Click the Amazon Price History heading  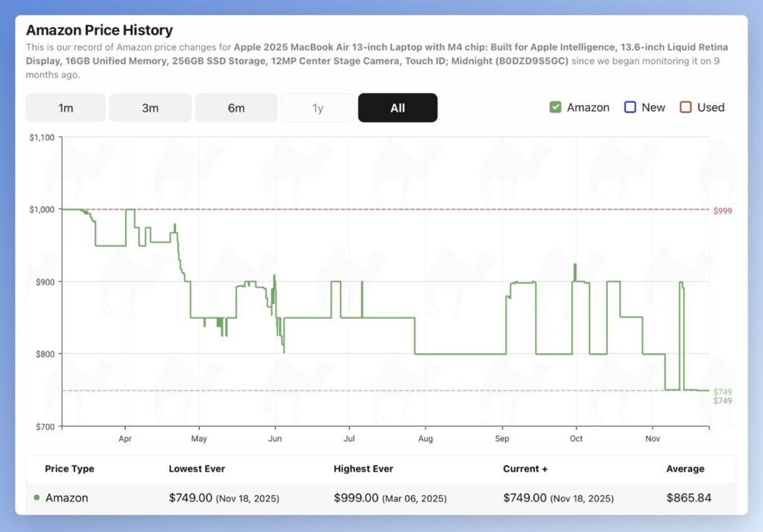point(99,31)
